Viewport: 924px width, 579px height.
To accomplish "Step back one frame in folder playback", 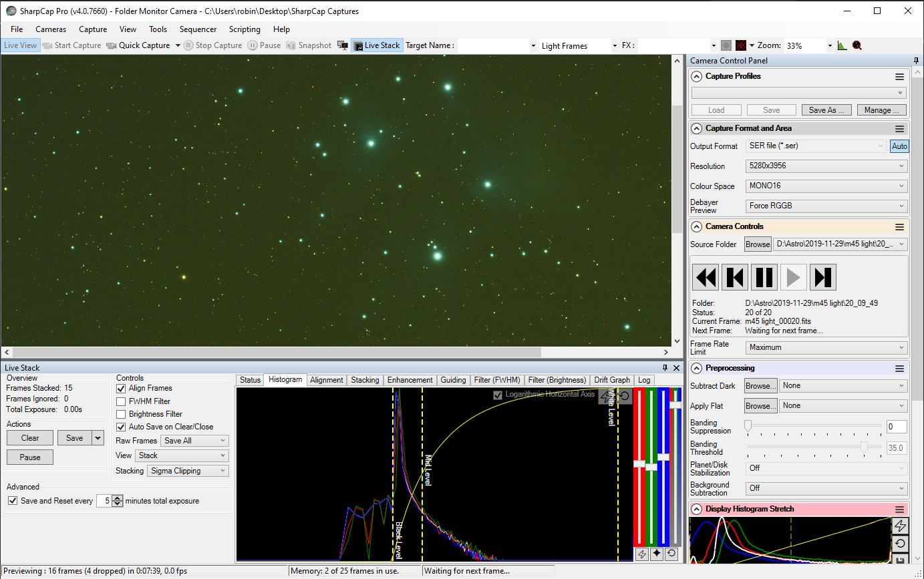I will [x=735, y=277].
